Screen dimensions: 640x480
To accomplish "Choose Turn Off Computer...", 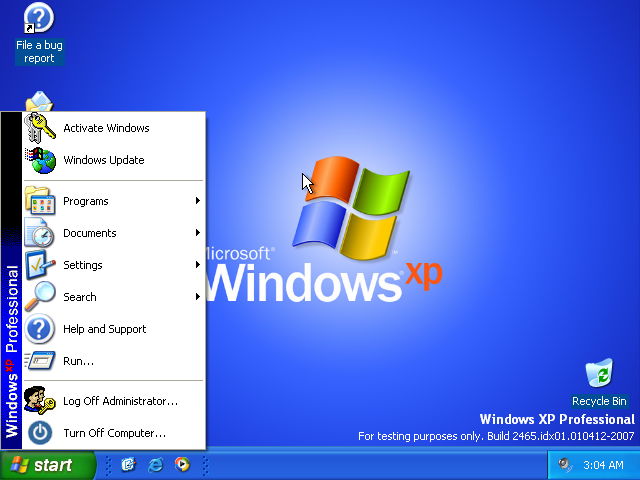I will [113, 433].
